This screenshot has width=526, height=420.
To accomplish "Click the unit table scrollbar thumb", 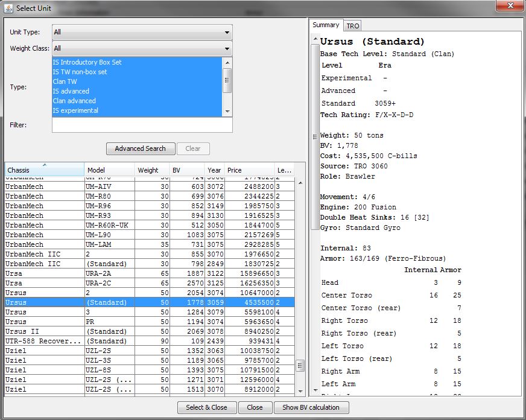I will pos(300,366).
